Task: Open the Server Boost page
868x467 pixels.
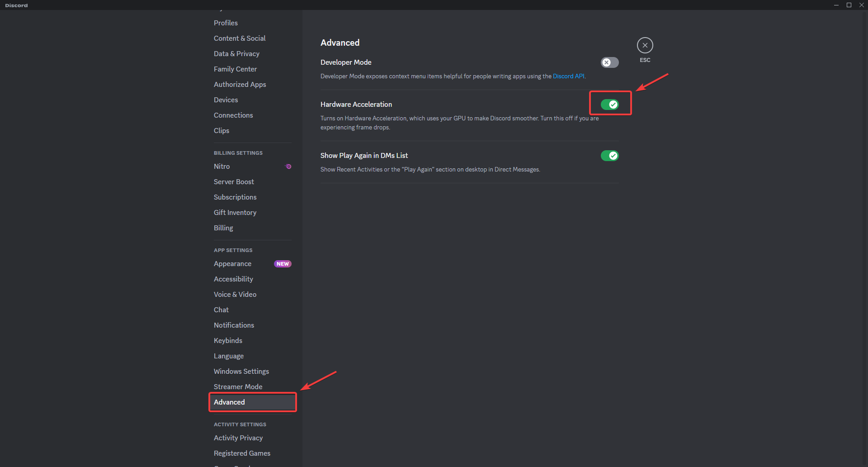Action: (x=234, y=182)
